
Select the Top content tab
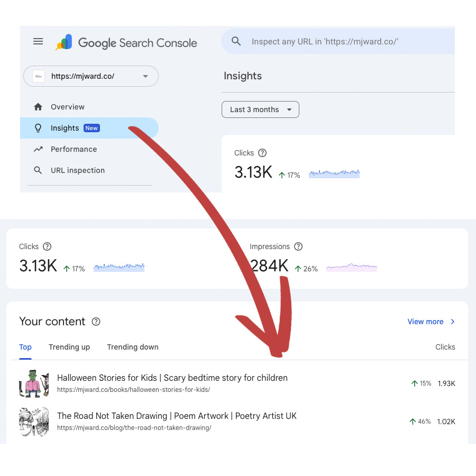coord(25,347)
